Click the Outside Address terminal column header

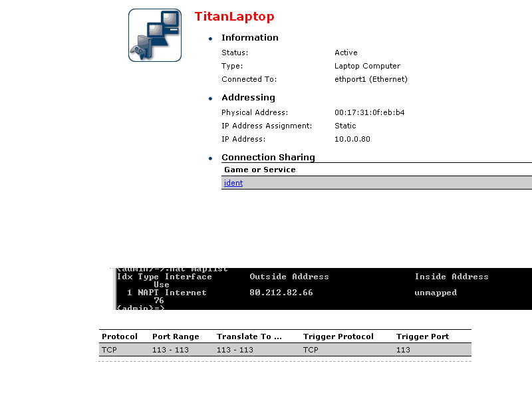[x=289, y=277]
